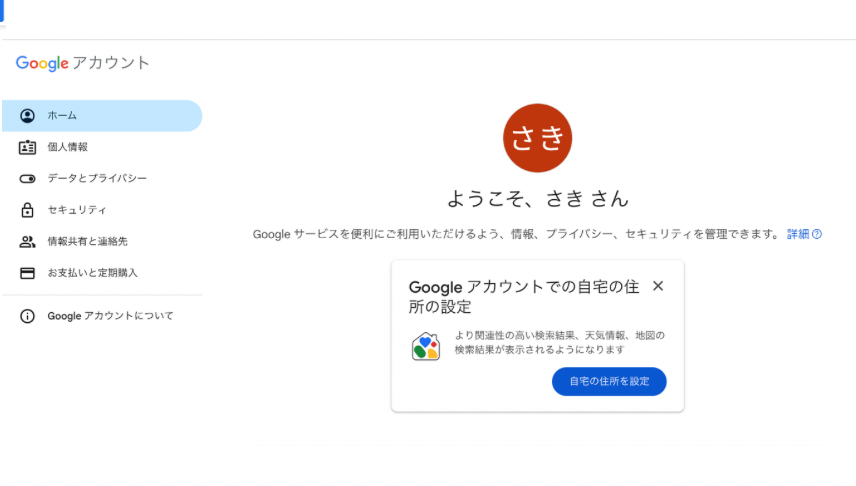Select お支払いと定期購入 in the sidebar
The width and height of the screenshot is (856, 486).
[102, 273]
